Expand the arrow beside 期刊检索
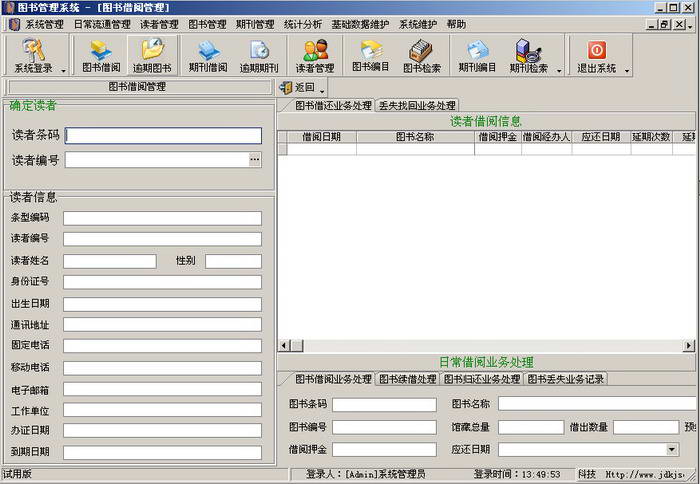700x484 pixels. coord(556,70)
